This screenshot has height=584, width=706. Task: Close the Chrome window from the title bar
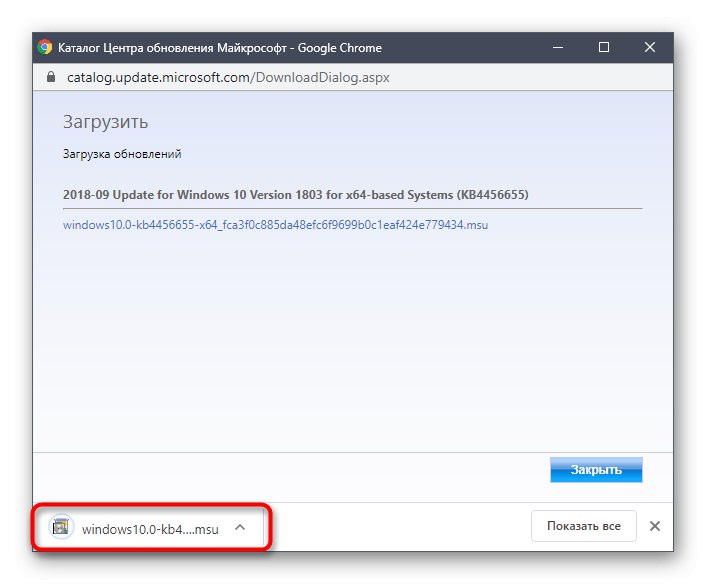(650, 47)
